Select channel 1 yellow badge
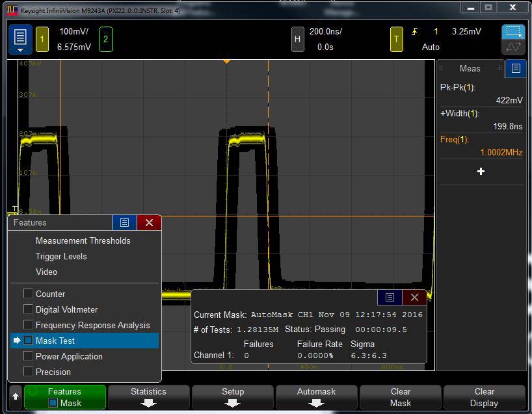 (42, 39)
